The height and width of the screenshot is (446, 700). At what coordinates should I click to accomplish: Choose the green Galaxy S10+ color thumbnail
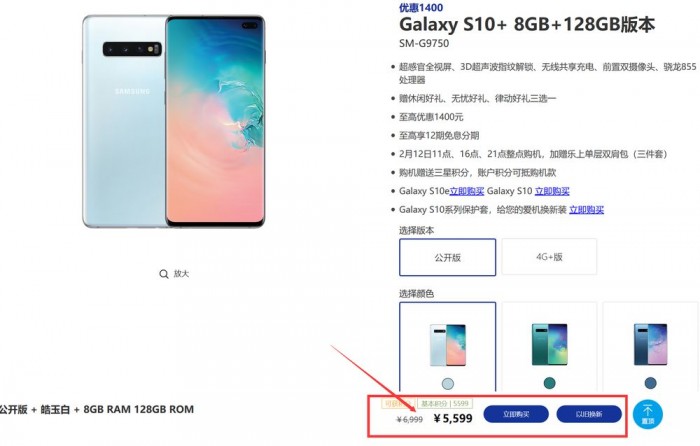tap(550, 344)
